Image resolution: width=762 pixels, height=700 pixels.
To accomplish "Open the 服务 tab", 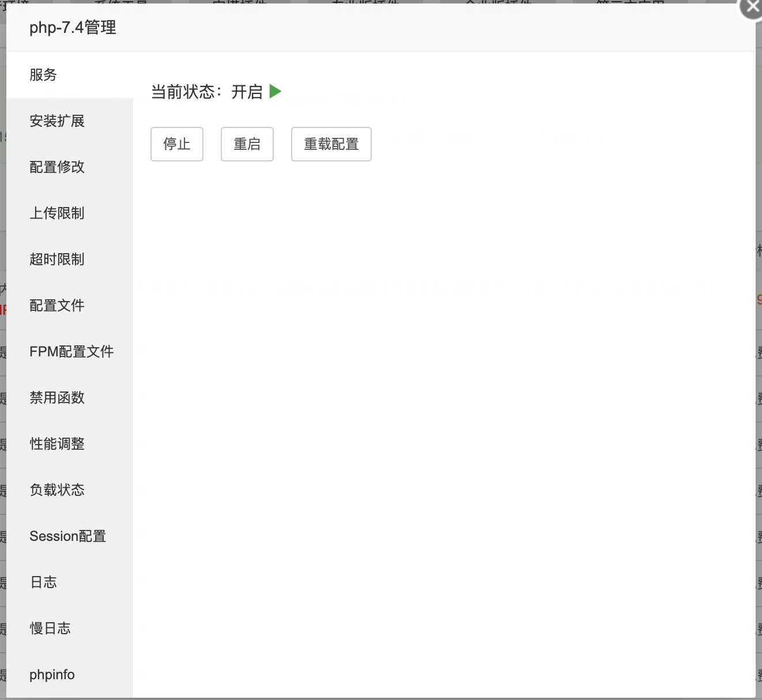I will coord(70,75).
